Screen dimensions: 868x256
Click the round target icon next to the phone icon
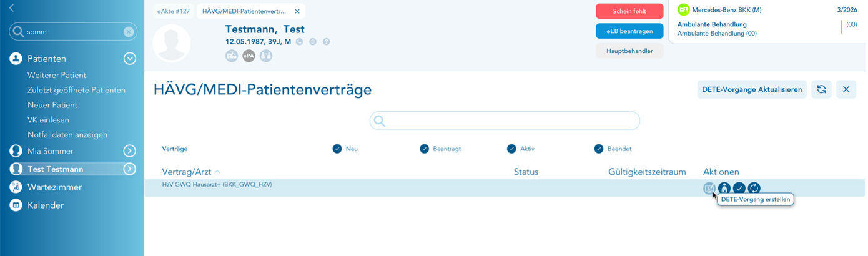(x=313, y=42)
